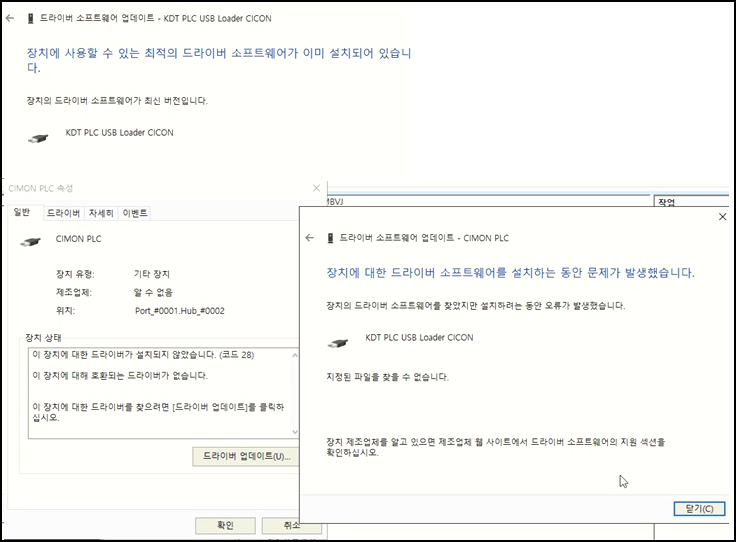
Task: Go back in KDT PLC USB Loader CICON update window
Action: (10, 18)
